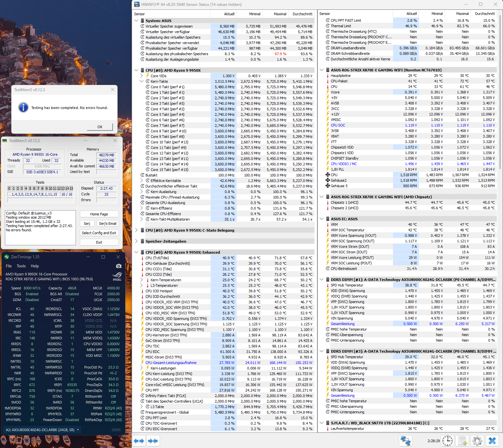Click the Serj button in TestMem5
The image size is (503, 448).
click(x=87, y=224)
